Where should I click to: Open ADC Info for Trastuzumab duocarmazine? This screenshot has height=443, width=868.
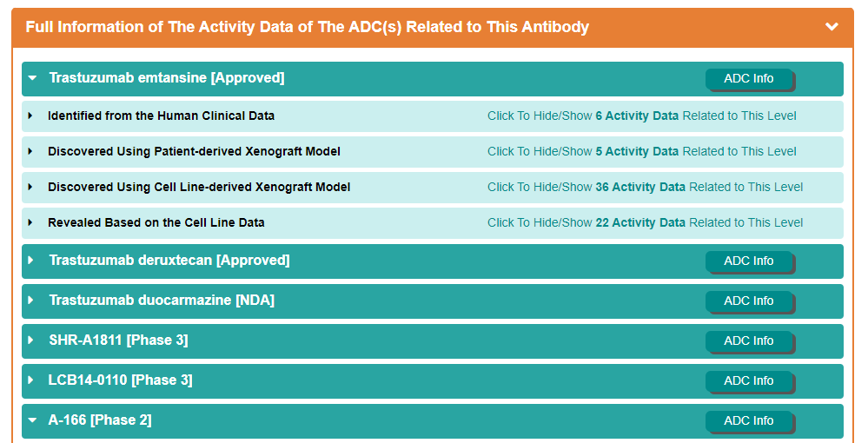748,301
